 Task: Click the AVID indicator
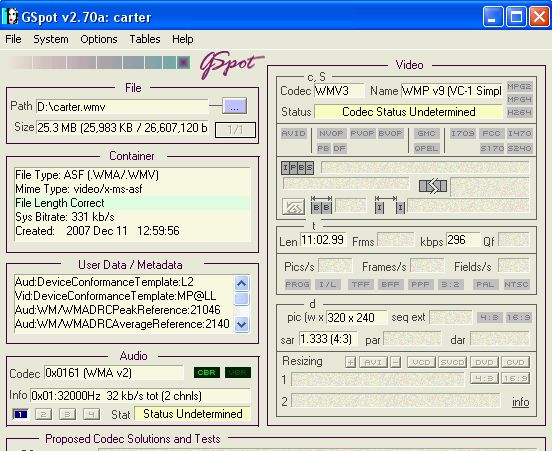click(294, 134)
